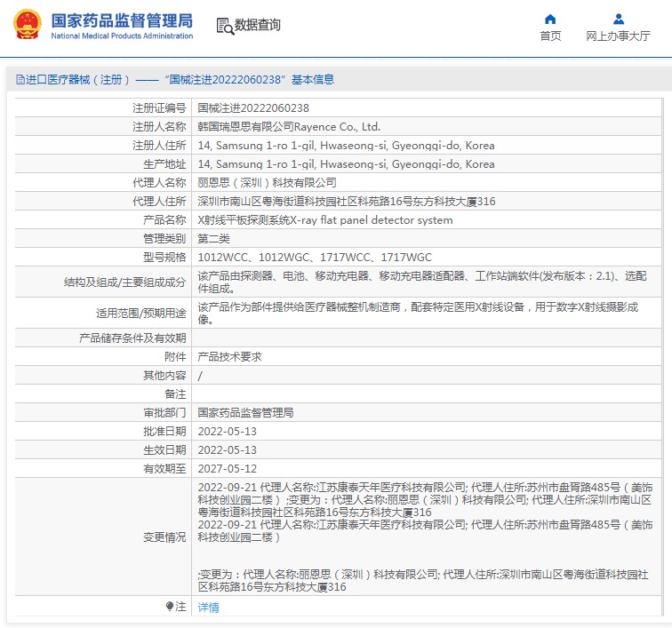Click the home house icon
Viewport: 672px width, 628px height.
550,19
